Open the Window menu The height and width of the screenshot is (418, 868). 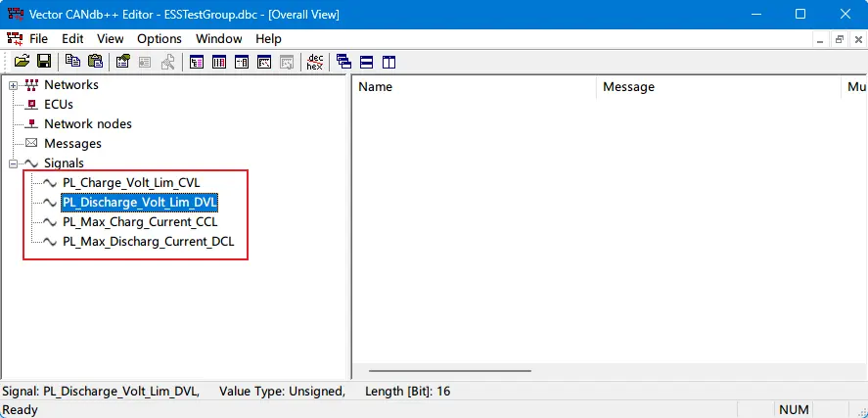click(x=218, y=38)
